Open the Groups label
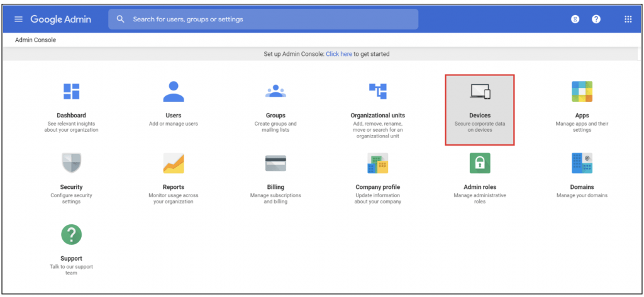644x297 pixels. [x=275, y=116]
